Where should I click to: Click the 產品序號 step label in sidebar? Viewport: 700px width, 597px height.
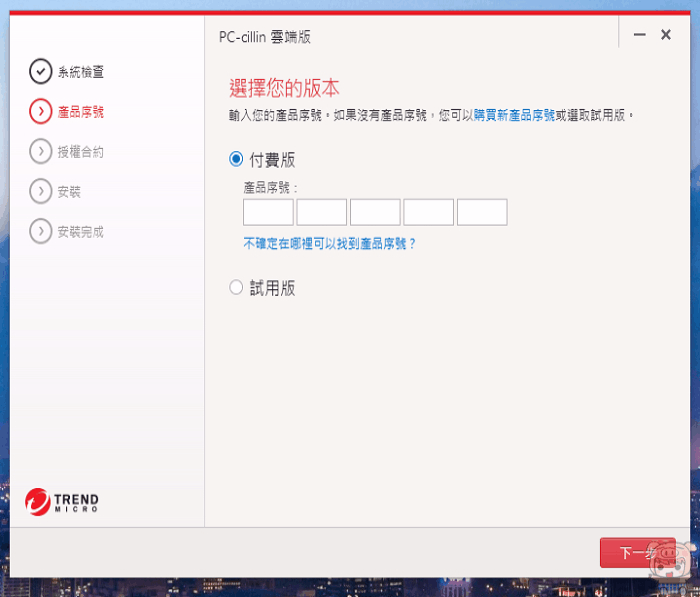[81, 112]
